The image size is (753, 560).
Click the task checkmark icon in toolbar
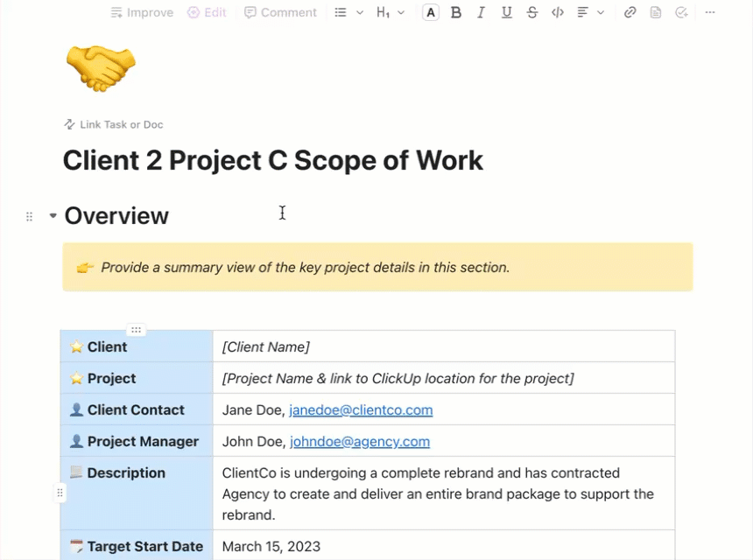click(681, 12)
